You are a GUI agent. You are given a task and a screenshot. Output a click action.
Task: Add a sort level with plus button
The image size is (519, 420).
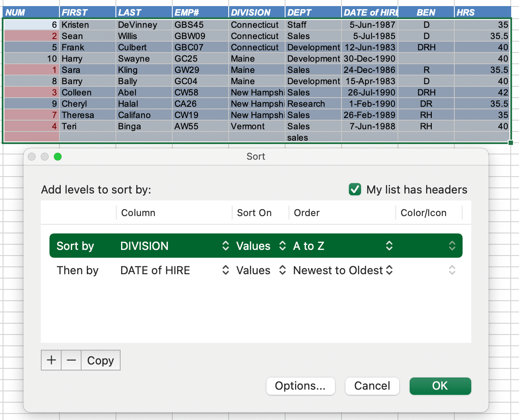(x=51, y=360)
